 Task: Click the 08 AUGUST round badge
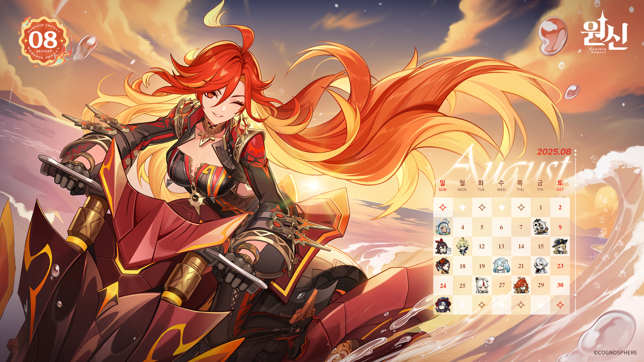click(44, 41)
